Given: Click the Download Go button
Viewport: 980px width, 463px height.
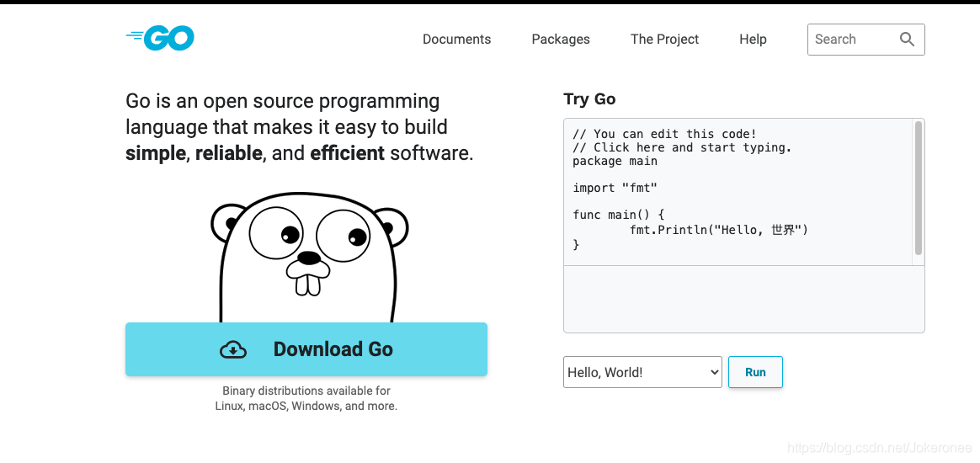Looking at the screenshot, I should click(306, 349).
